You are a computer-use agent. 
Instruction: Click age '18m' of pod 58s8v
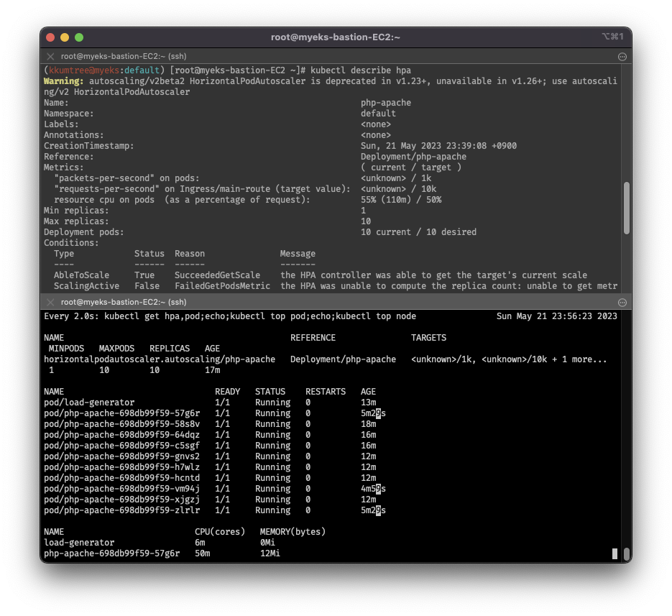369,424
